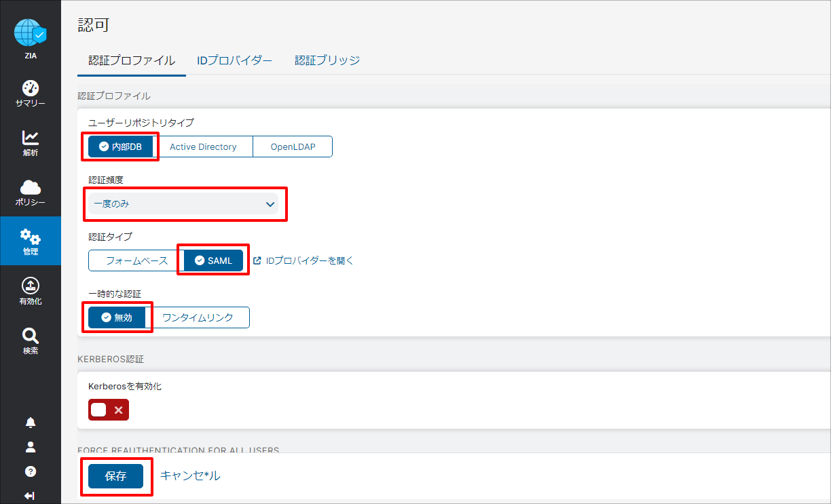Open the notifications bell icon
Screen dimensions: 831x504
point(30,421)
